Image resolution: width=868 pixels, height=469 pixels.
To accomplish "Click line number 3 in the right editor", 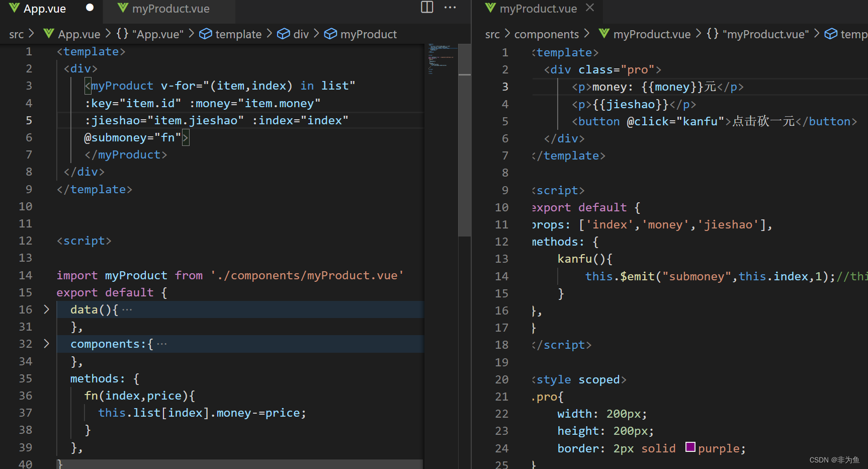I will 505,87.
